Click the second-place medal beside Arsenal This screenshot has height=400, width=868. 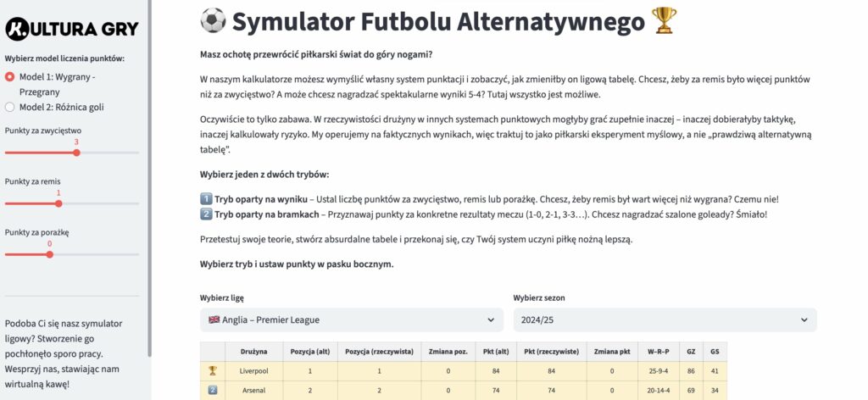[x=213, y=390]
